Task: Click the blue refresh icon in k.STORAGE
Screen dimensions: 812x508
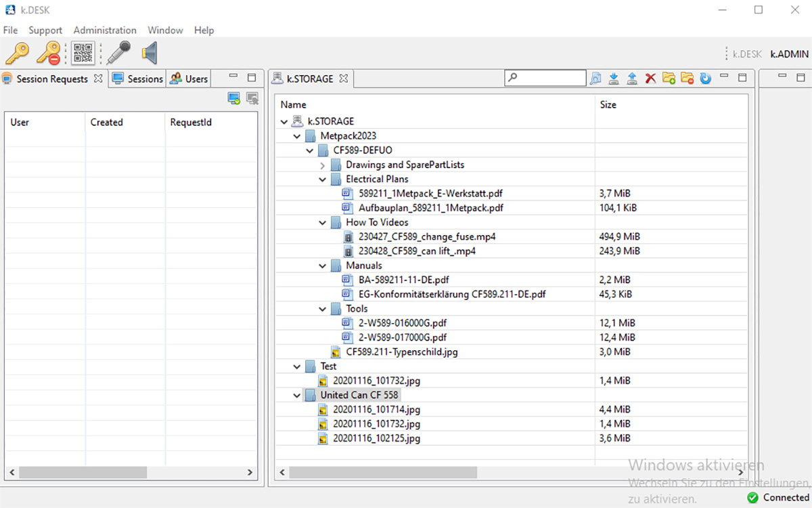Action: pyautogui.click(x=705, y=79)
